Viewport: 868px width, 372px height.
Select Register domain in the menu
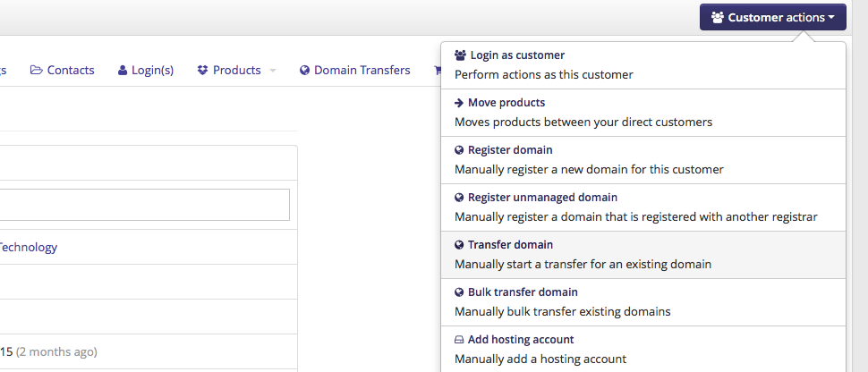(643, 160)
